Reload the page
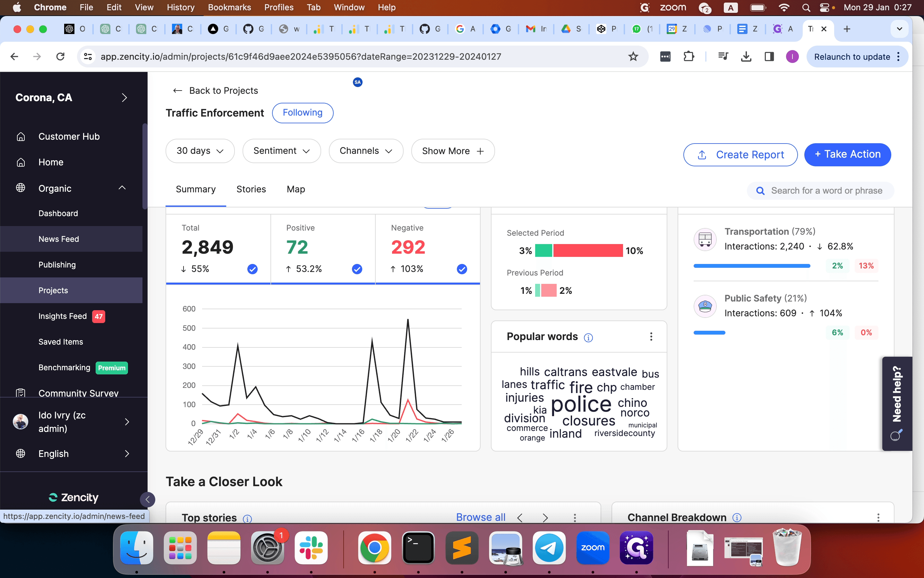 coord(60,57)
